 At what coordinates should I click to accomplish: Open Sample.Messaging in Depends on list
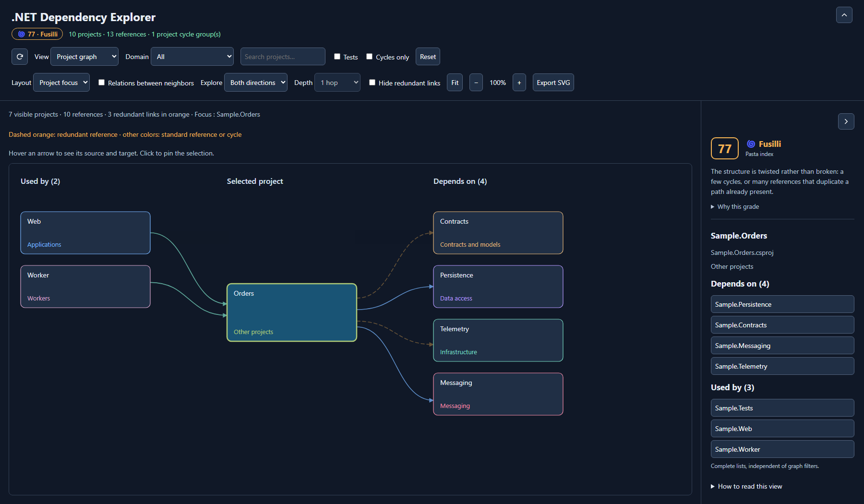[782, 346]
